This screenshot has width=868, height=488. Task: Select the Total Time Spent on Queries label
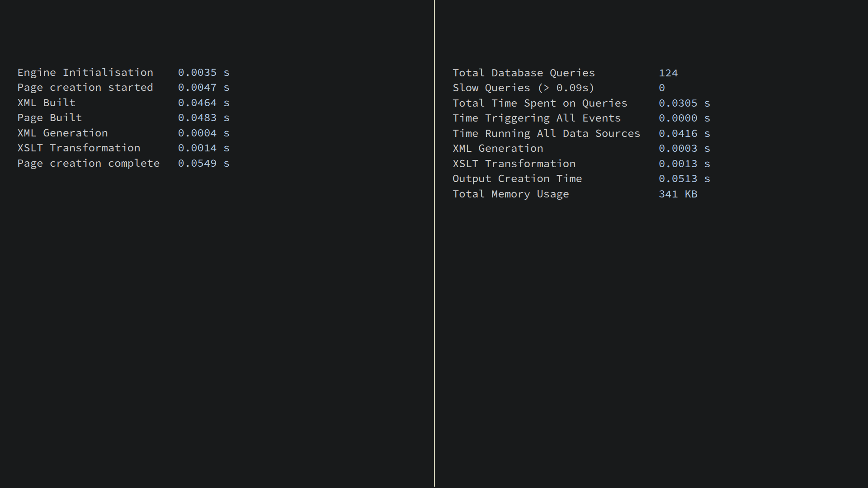pos(540,103)
